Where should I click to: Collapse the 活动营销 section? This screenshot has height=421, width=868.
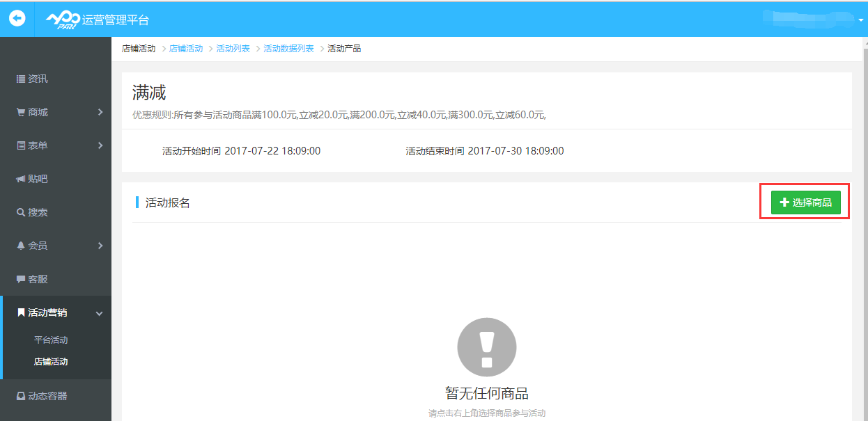point(100,312)
